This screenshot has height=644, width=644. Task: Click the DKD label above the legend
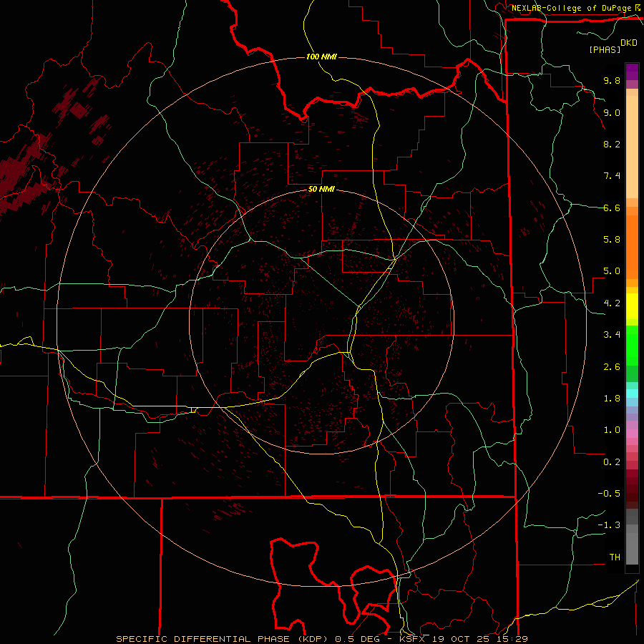click(x=629, y=43)
